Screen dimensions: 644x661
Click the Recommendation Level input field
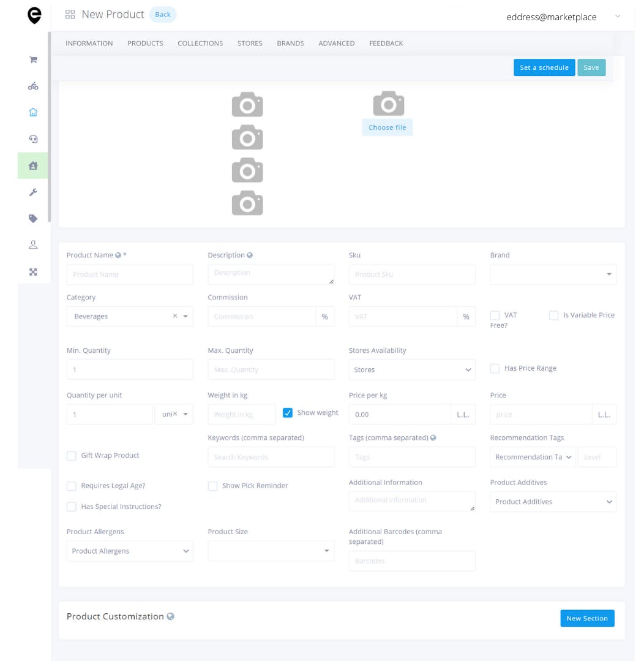click(597, 457)
